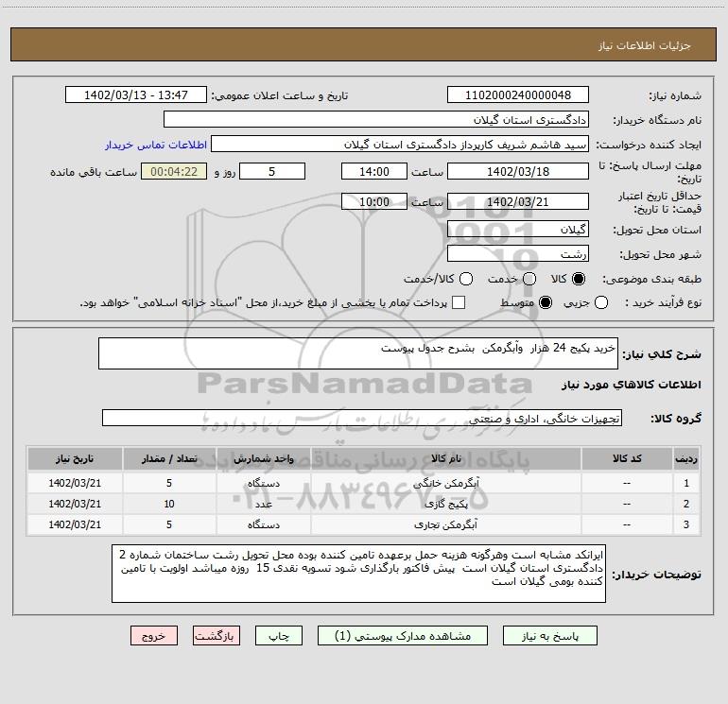Click quantity 10 in پکیج گازی row

tap(169, 504)
